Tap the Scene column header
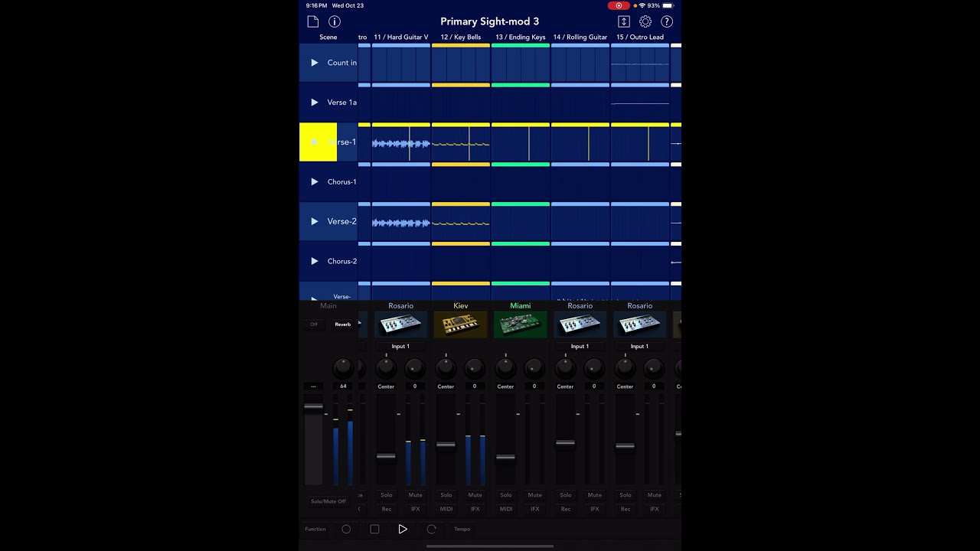Viewport: 980px width, 551px height. (x=328, y=37)
